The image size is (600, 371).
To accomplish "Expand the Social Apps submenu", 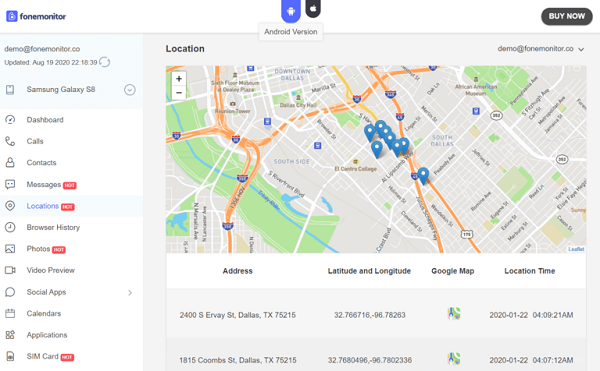I will (x=130, y=293).
